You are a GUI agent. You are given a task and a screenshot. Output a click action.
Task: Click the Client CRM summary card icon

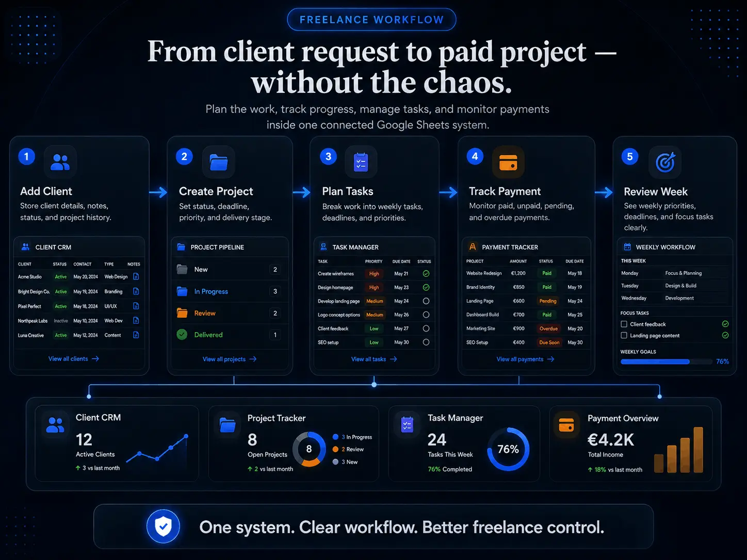pyautogui.click(x=55, y=425)
